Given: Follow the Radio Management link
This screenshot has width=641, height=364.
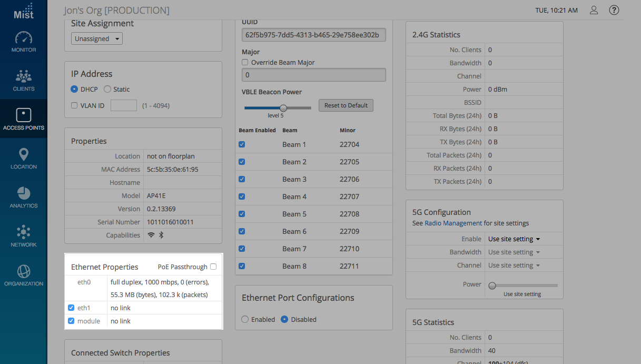Looking at the screenshot, I should coord(453,223).
